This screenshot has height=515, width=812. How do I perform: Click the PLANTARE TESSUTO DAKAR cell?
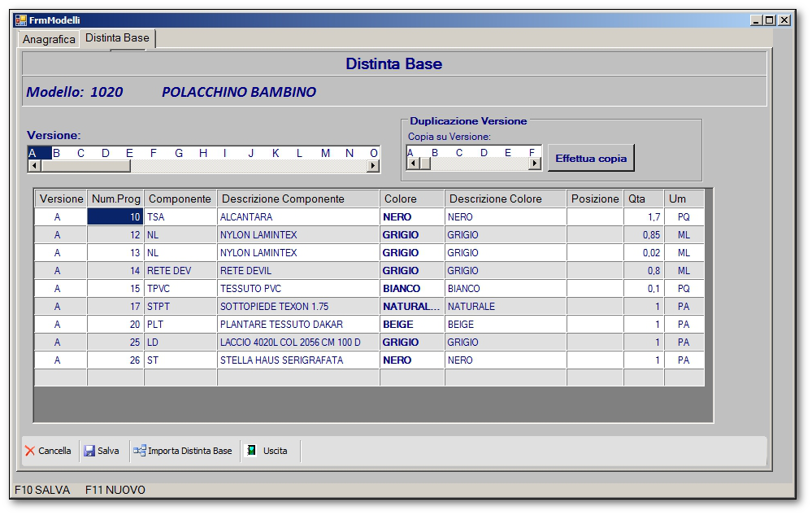click(298, 325)
